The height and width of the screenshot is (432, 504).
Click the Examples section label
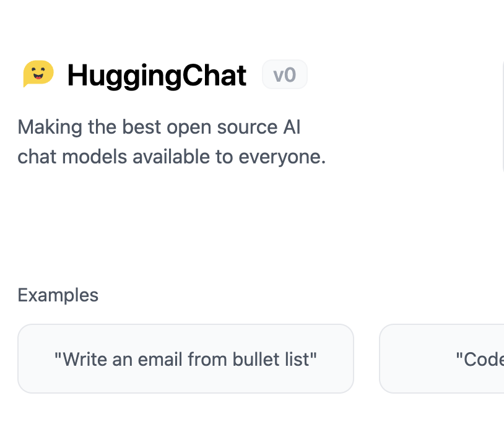(58, 295)
